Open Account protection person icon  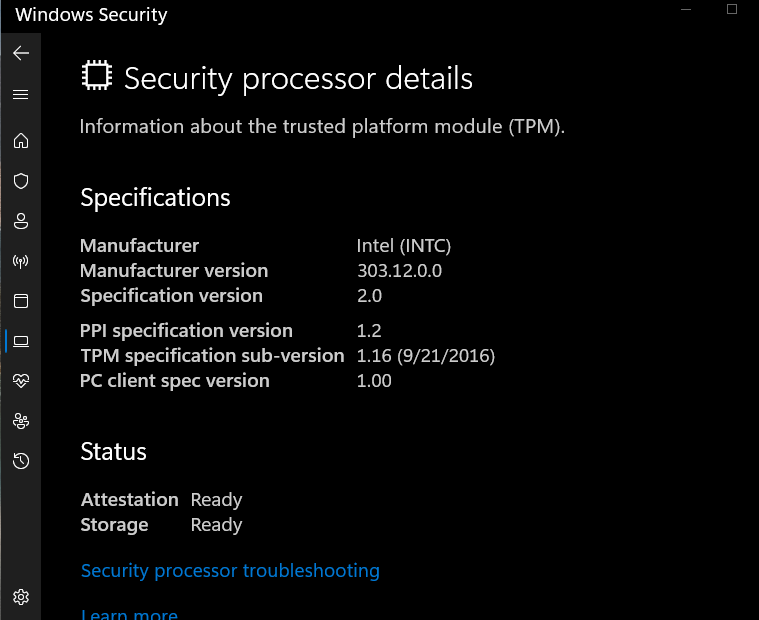21,221
